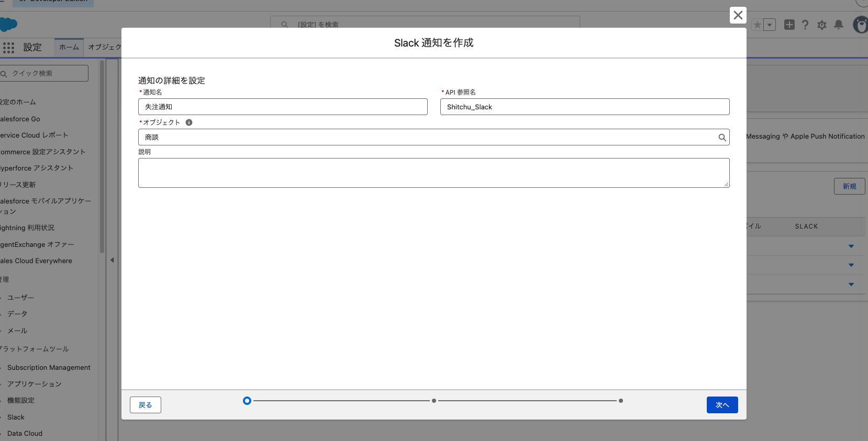Open the setup gear icon
This screenshot has width=868, height=441.
[822, 25]
